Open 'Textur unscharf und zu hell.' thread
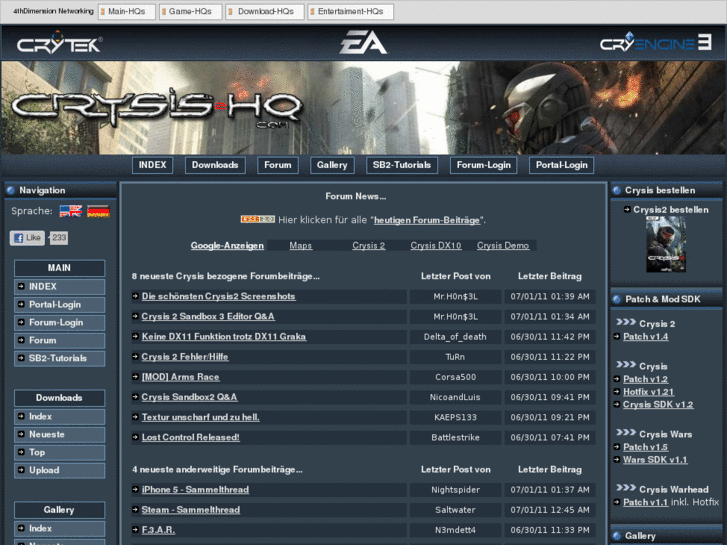 tap(200, 417)
